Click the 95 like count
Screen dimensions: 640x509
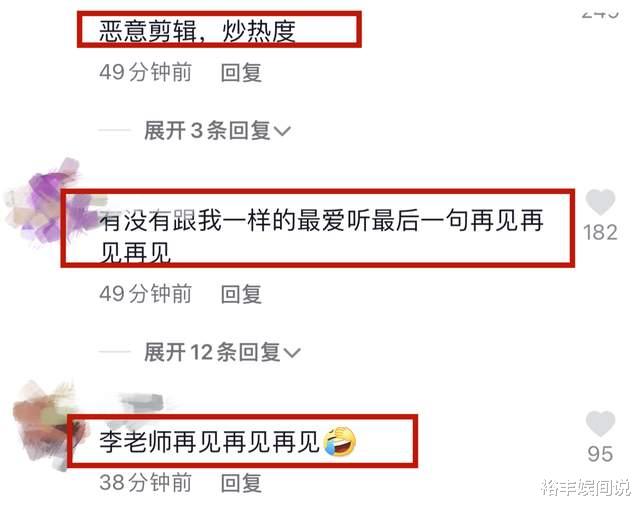pos(600,454)
